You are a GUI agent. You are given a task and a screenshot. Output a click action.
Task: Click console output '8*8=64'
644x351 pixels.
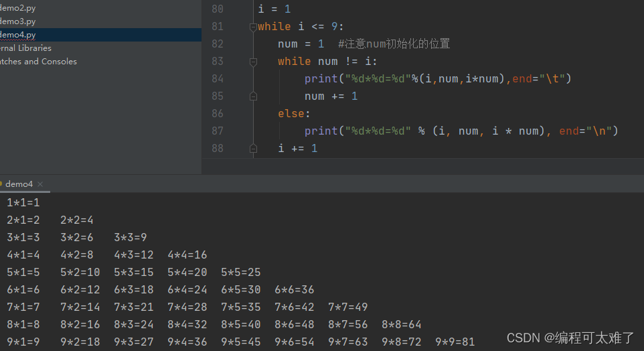[401, 325]
